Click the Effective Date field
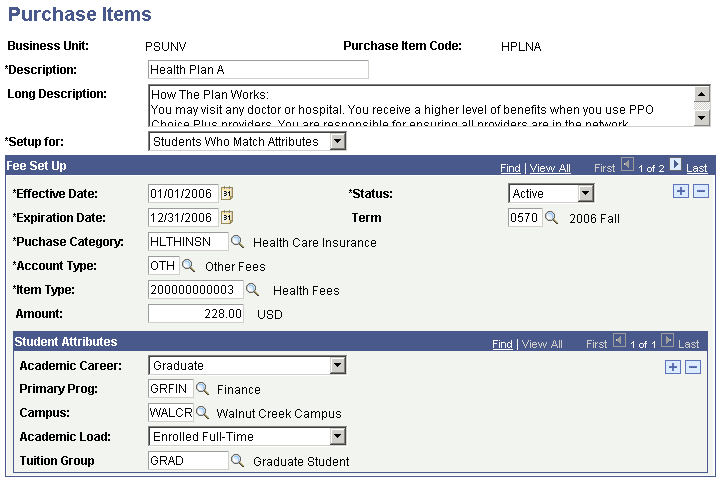 (x=183, y=193)
